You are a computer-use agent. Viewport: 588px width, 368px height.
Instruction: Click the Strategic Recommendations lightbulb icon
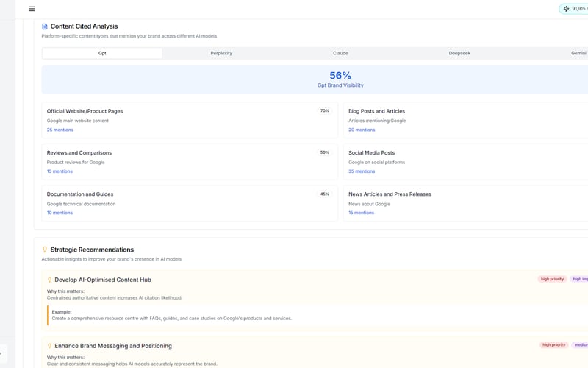click(x=45, y=250)
